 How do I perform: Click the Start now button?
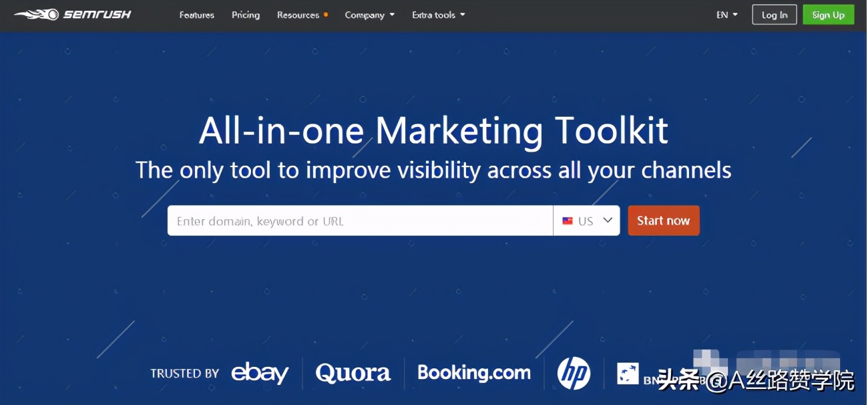coord(664,221)
